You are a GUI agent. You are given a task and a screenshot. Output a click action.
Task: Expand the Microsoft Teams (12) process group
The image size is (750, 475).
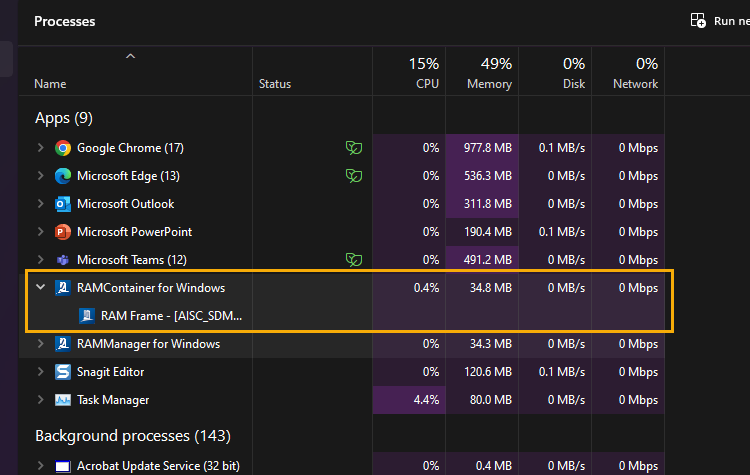point(41,260)
